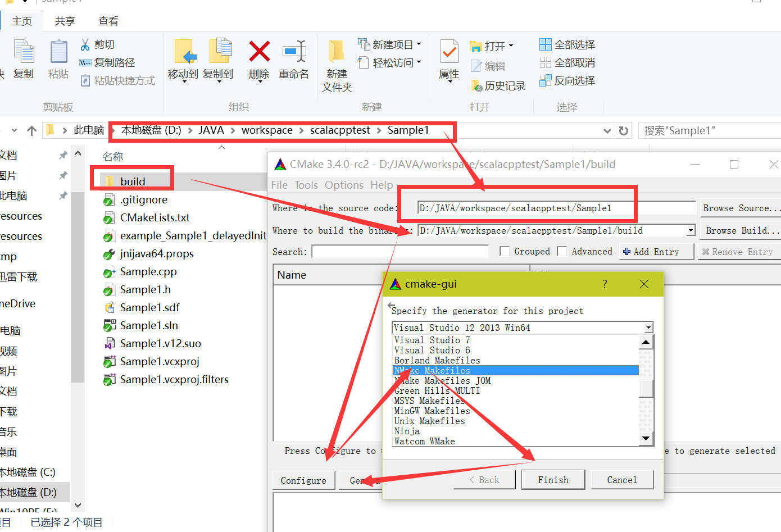Toggle the Grouped checkbox in CMake

tap(505, 251)
